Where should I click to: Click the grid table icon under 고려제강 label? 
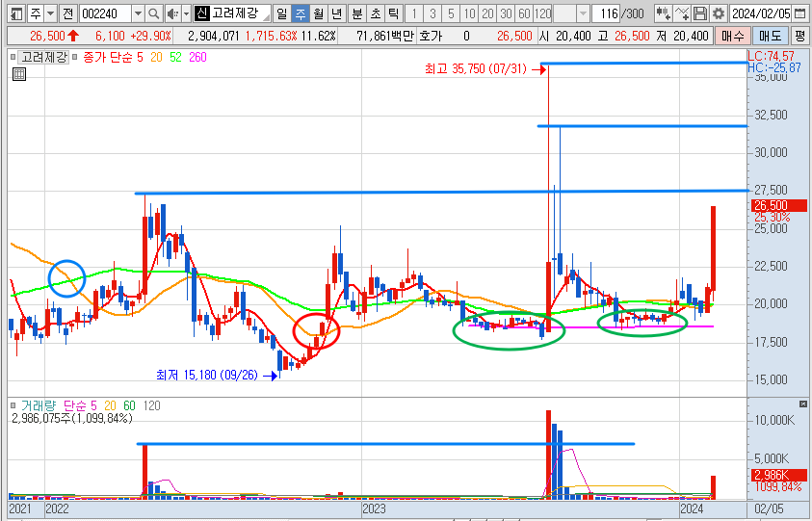18,74
